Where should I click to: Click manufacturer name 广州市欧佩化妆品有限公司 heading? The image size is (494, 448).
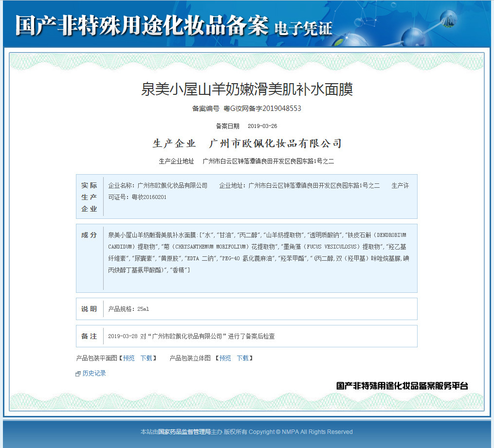(275, 143)
